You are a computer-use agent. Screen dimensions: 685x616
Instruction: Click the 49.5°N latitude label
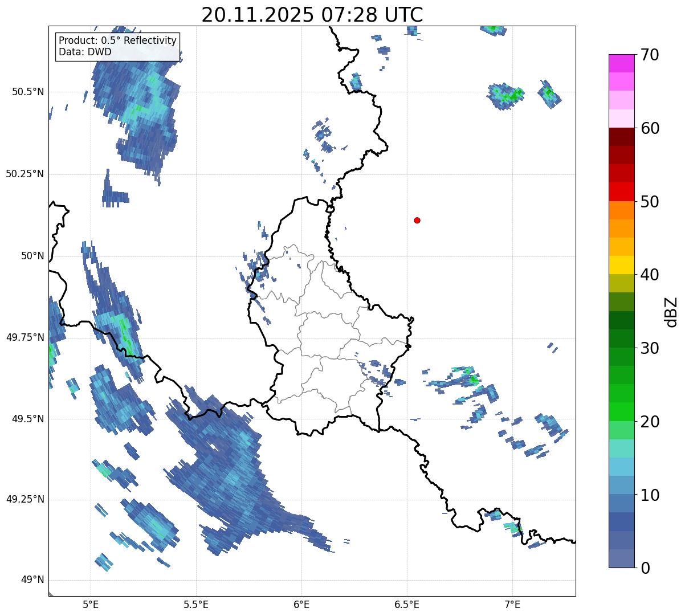(x=28, y=419)
